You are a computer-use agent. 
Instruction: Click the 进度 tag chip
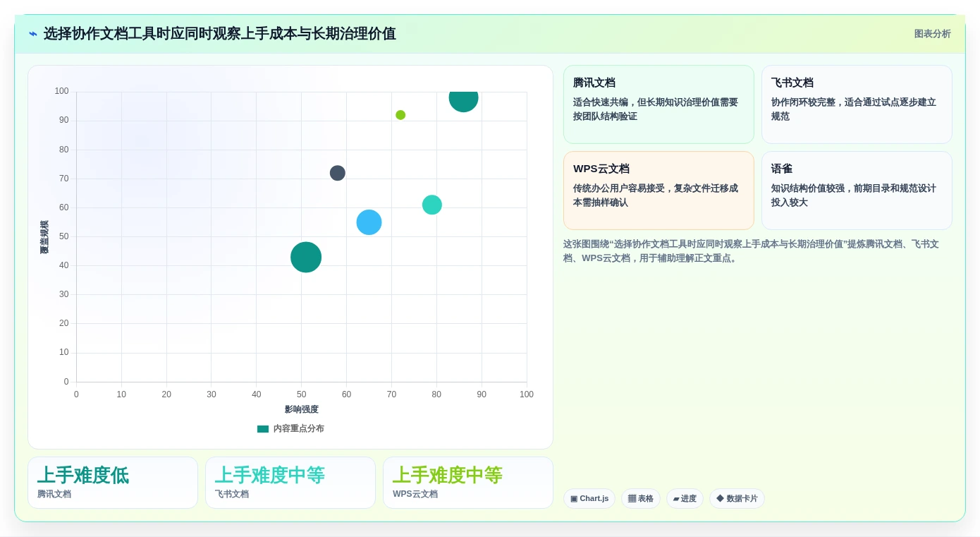click(x=685, y=498)
